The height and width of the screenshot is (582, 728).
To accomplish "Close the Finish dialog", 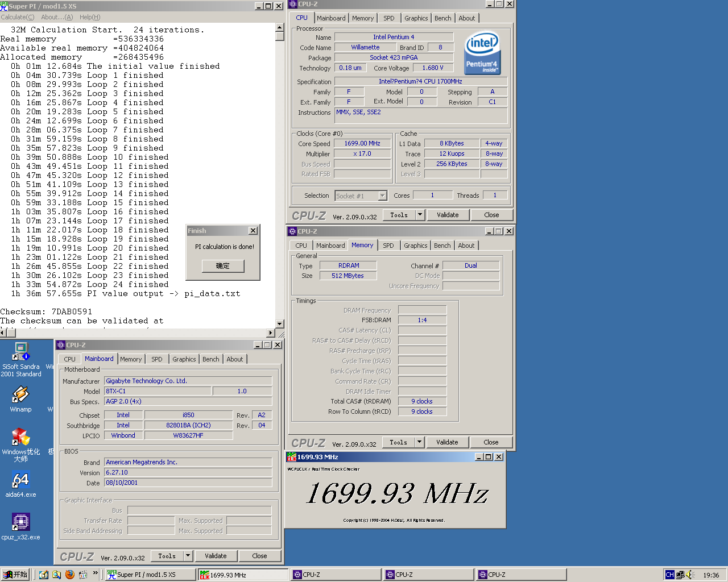I will coord(253,231).
